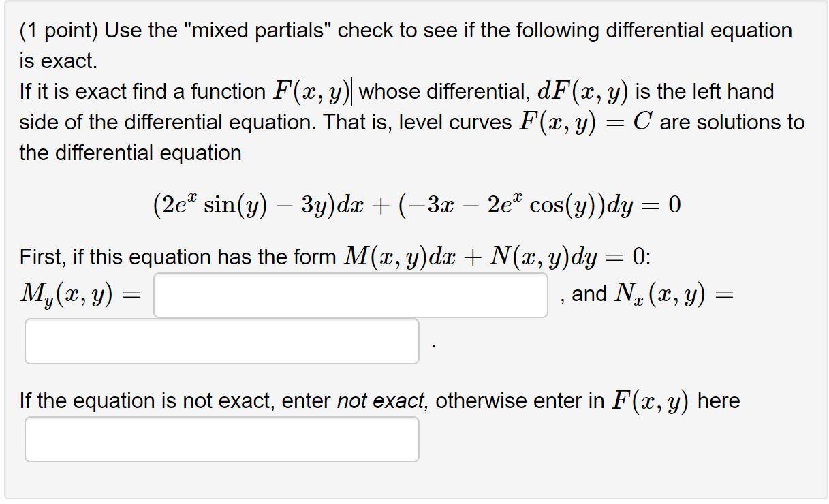Click the F(x,y) answer input field
The image size is (829, 504).
[x=221, y=439]
